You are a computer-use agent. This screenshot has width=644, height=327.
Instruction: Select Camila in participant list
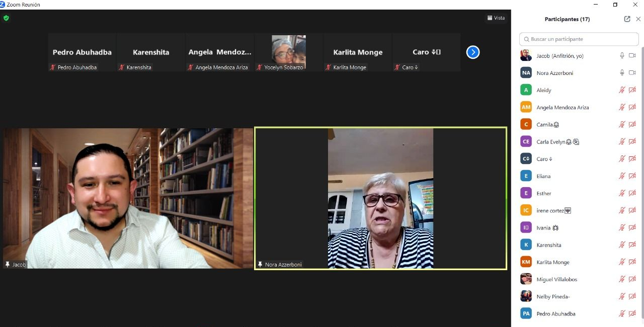[578, 124]
